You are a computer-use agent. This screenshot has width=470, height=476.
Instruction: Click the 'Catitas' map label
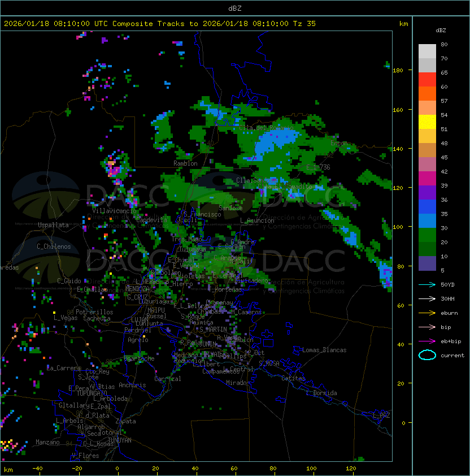293,378
